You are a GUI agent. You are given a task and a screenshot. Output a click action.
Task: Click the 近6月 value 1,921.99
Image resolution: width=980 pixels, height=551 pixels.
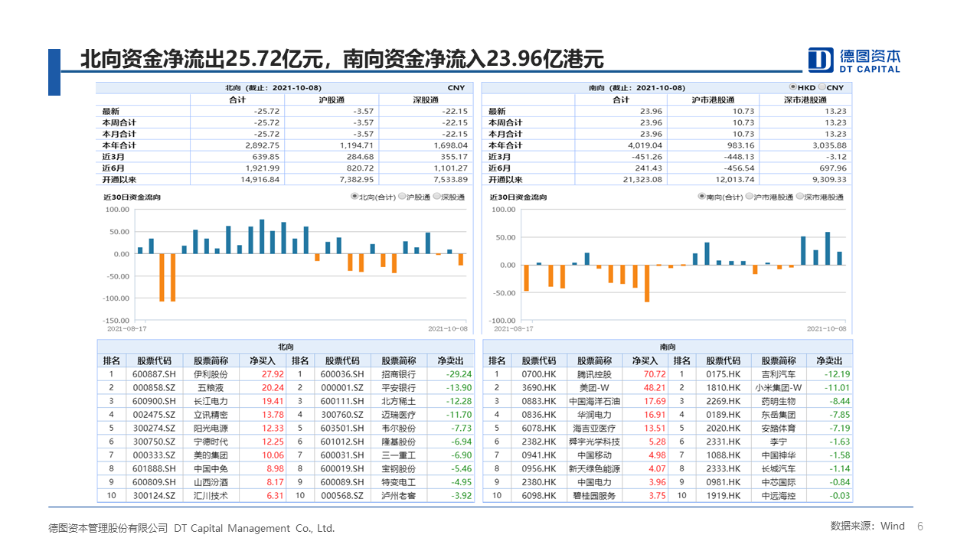coord(263,168)
